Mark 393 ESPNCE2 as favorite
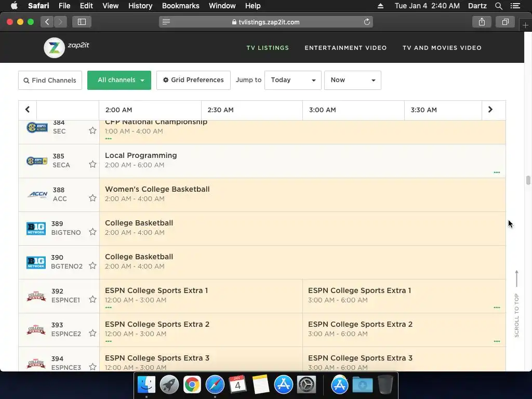Image resolution: width=532 pixels, height=399 pixels. click(x=92, y=333)
